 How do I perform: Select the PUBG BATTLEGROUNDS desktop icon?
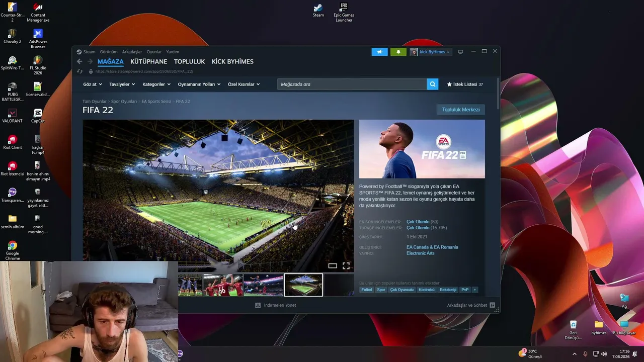pyautogui.click(x=13, y=92)
